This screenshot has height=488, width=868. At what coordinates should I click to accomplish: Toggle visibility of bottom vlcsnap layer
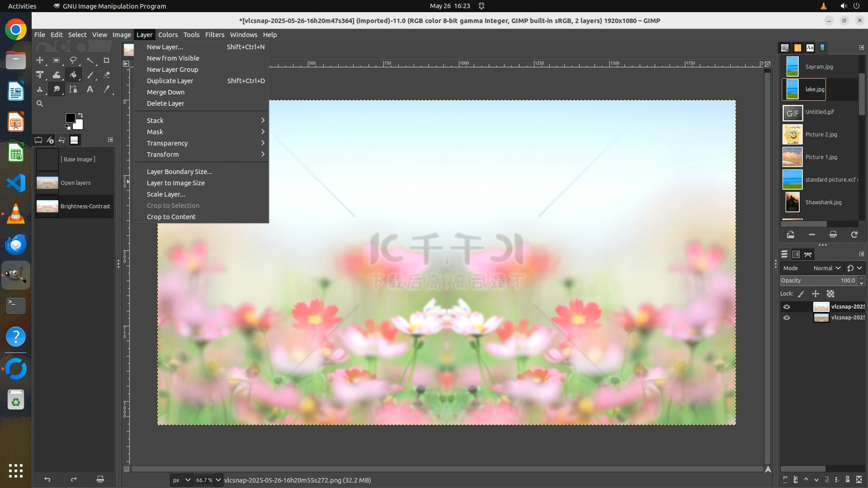787,318
